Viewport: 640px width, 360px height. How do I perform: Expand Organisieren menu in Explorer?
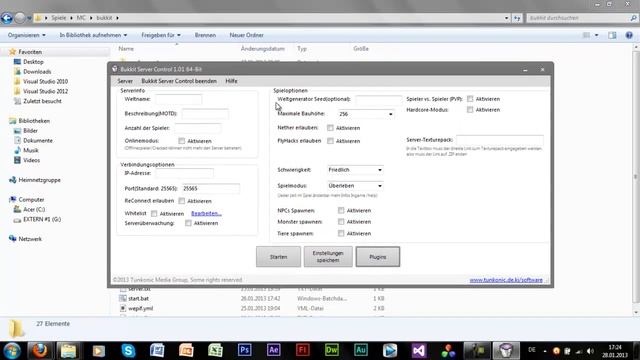pos(27,35)
